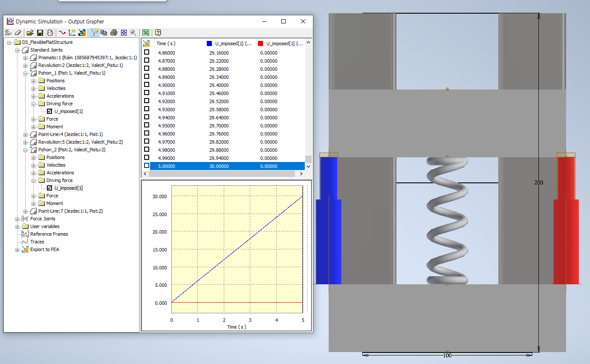Click the cell value 29.70000
The image size is (590, 364).
[219, 126]
